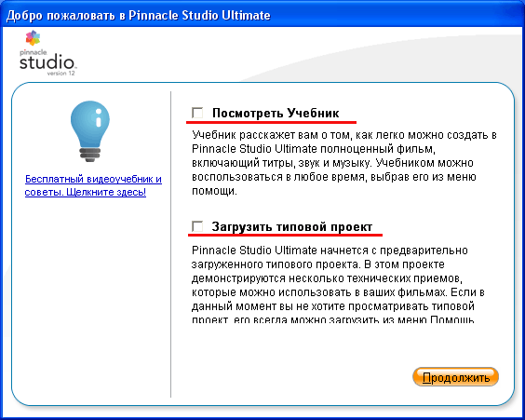Screen dimensions: 525x420
Task: Click the Загрузить типовой проект heading text
Action: click(x=292, y=226)
